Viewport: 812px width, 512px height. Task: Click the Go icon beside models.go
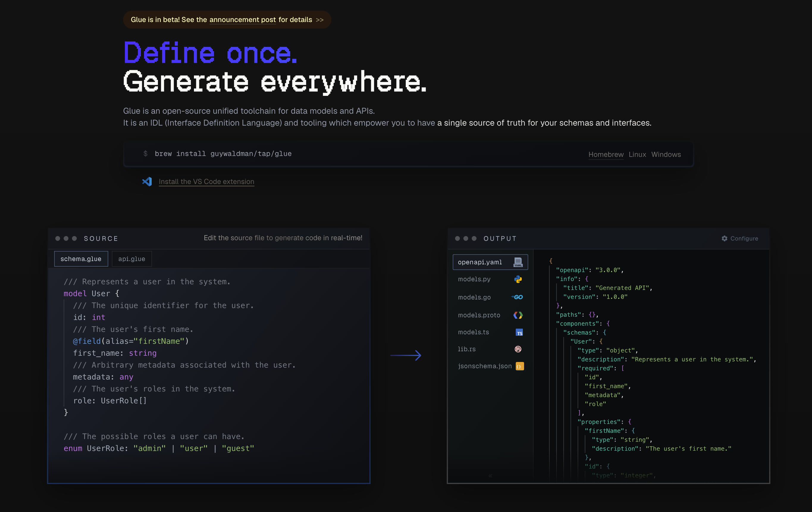(x=517, y=297)
